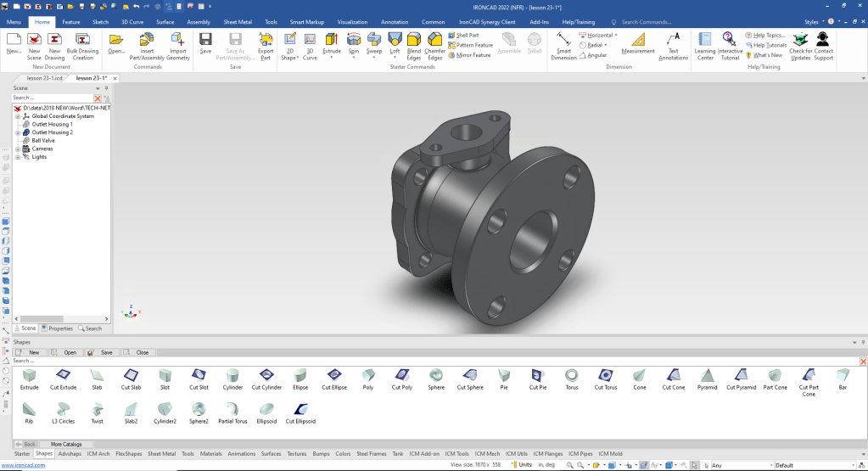Click the Smart Dimension tool
The image size is (868, 471).
coord(563,46)
